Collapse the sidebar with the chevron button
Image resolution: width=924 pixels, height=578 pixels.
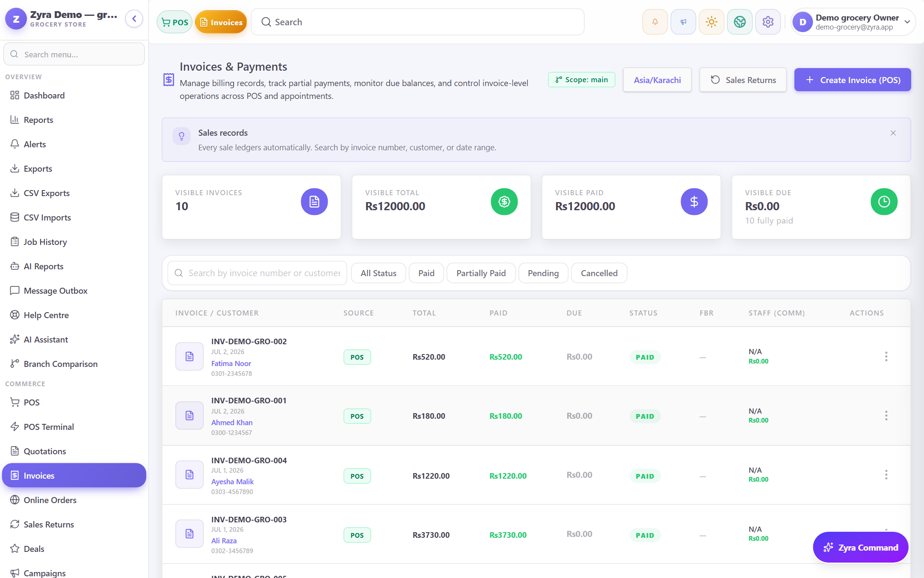[134, 19]
